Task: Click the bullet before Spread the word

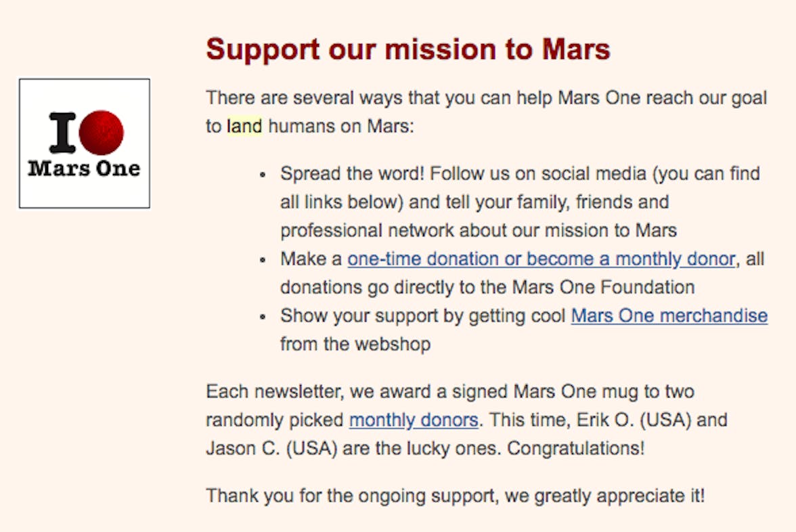Action: (263, 175)
